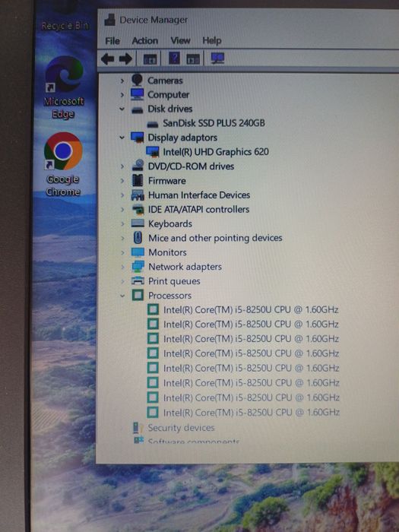
Task: Click the Monitors category icon
Action: [x=138, y=252]
